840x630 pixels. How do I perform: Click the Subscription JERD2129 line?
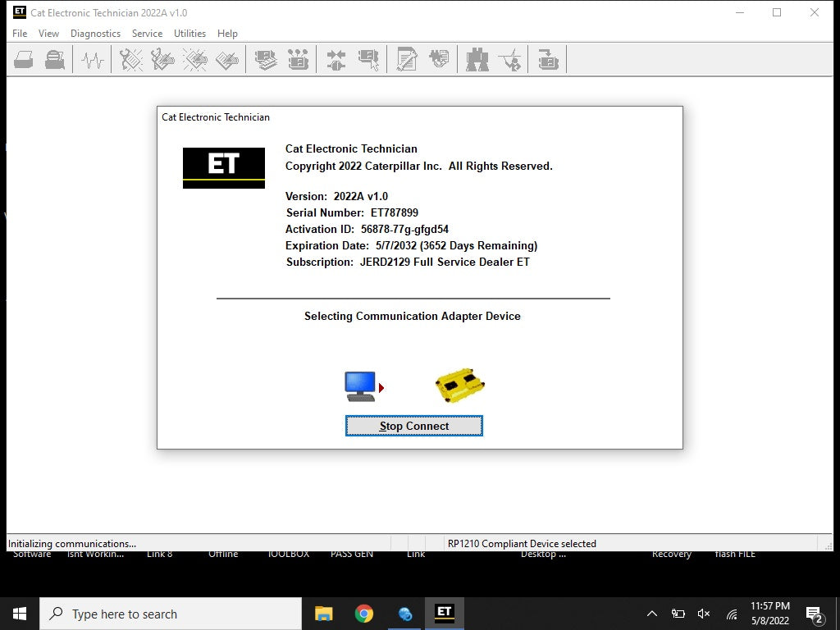tap(408, 262)
